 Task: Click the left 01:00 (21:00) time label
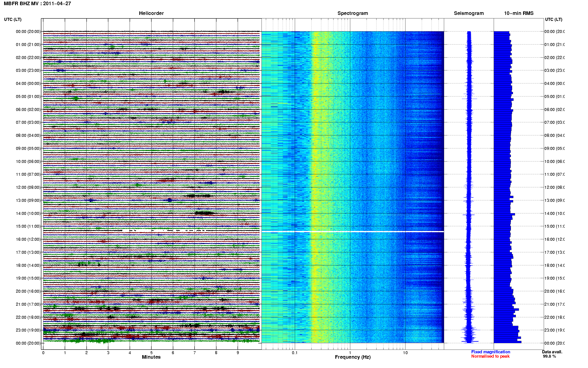pyautogui.click(x=28, y=44)
